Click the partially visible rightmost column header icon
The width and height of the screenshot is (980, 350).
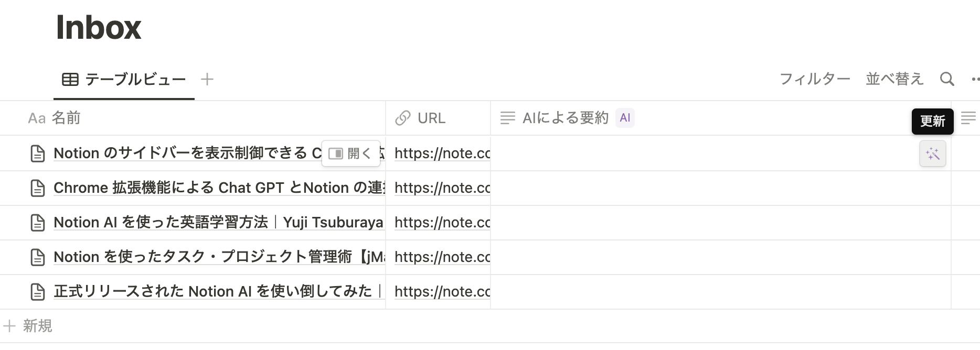point(968,118)
